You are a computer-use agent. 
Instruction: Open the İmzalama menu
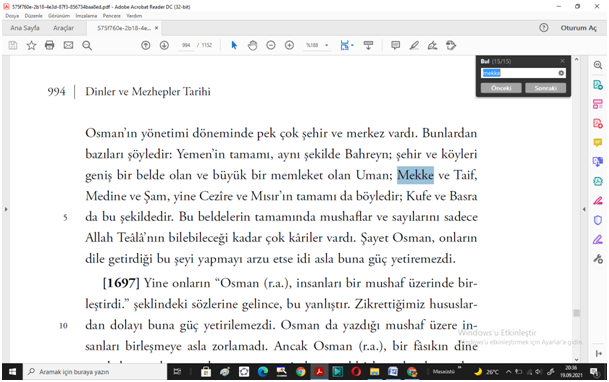click(x=86, y=16)
